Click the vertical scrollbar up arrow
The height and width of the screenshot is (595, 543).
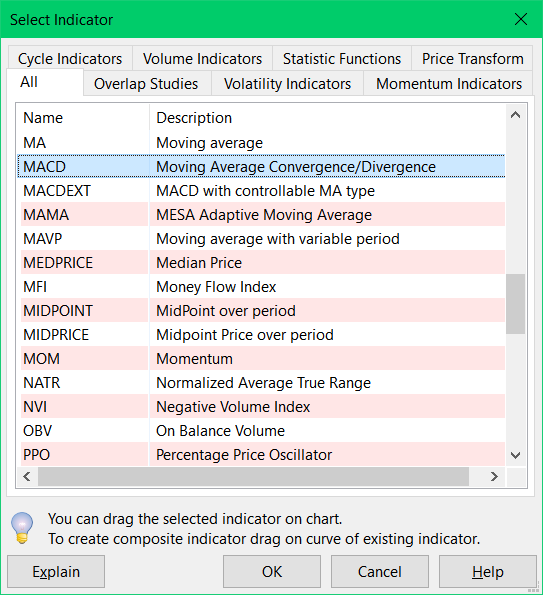515,115
